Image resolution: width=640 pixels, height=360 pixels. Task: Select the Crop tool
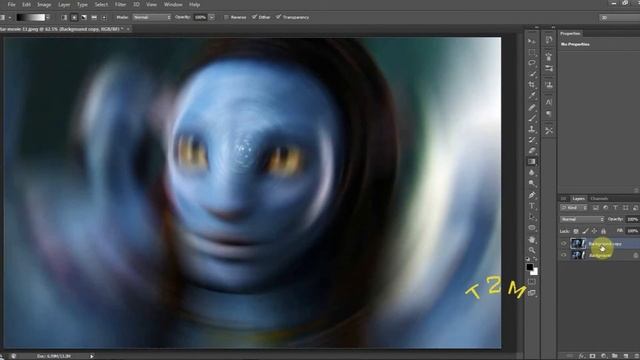531,85
